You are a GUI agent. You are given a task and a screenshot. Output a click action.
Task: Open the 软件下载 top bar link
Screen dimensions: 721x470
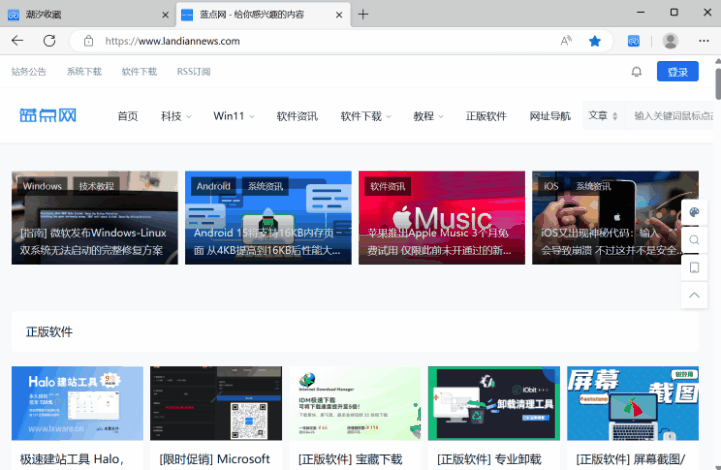139,71
